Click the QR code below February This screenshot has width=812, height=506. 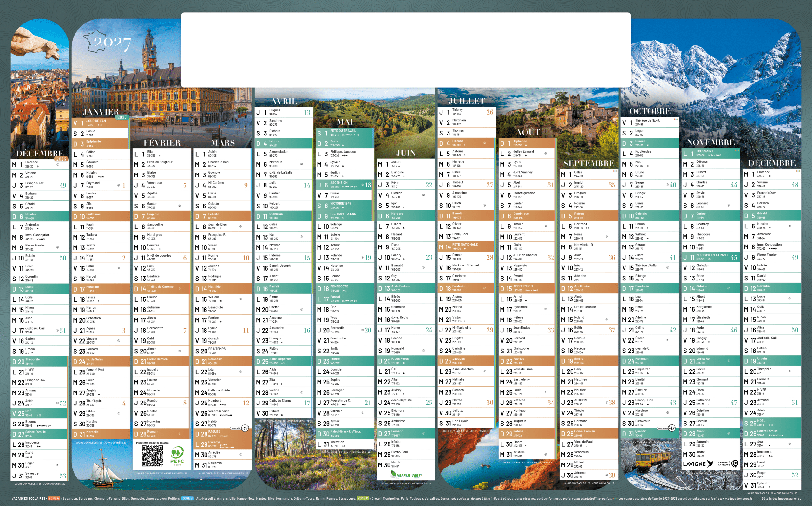pos(152,456)
